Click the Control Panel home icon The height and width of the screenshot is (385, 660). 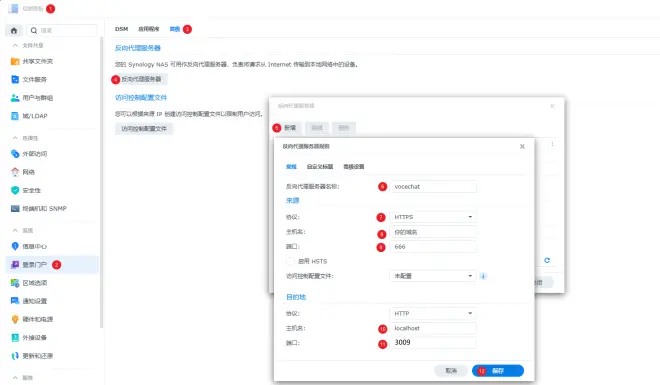point(14,30)
